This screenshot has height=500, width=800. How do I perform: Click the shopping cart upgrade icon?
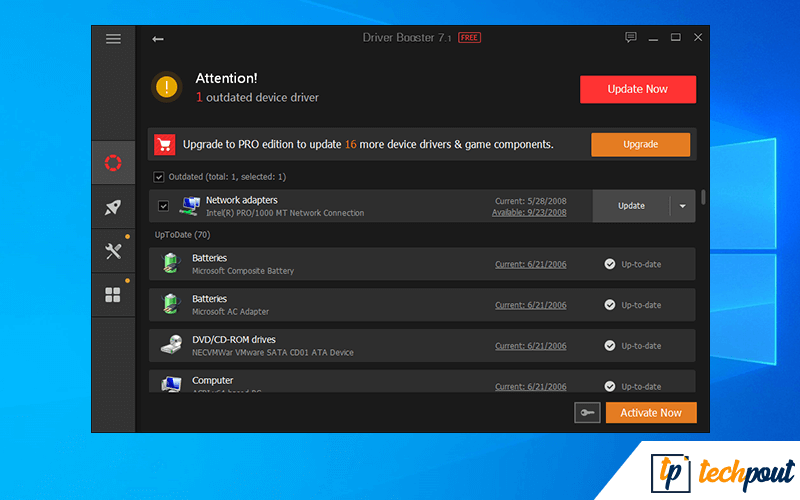coord(165,145)
